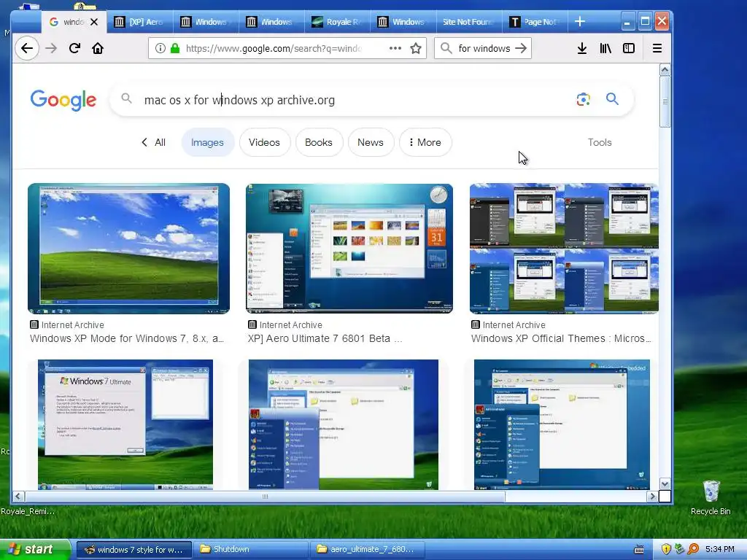Select the Books filter chip
The height and width of the screenshot is (560, 747).
click(x=319, y=142)
